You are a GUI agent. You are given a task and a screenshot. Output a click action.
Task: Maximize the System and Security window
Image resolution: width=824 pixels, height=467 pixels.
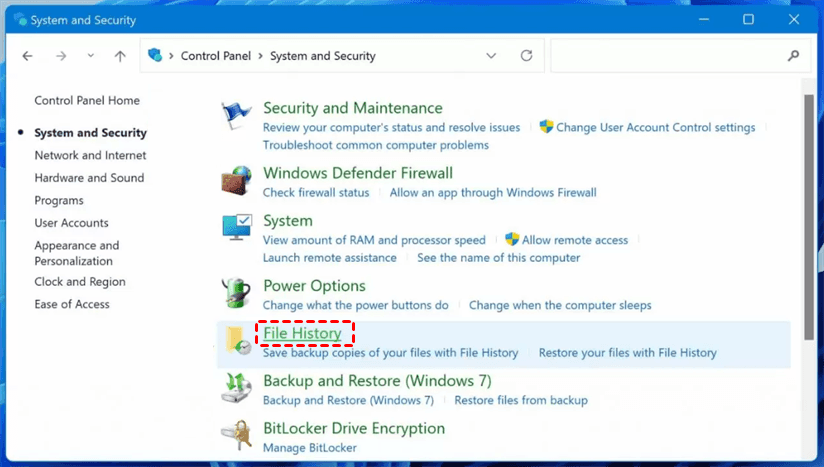748,19
